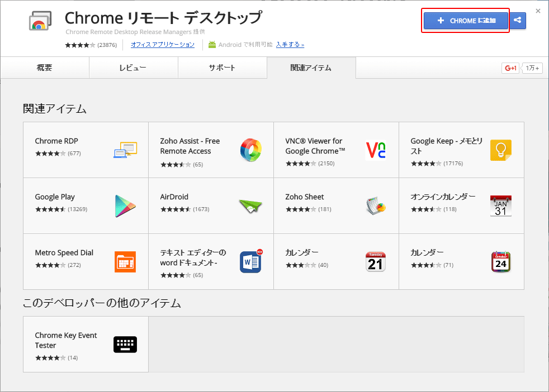Click the AirDroid green paper plane icon
549x392 pixels.
(x=250, y=206)
